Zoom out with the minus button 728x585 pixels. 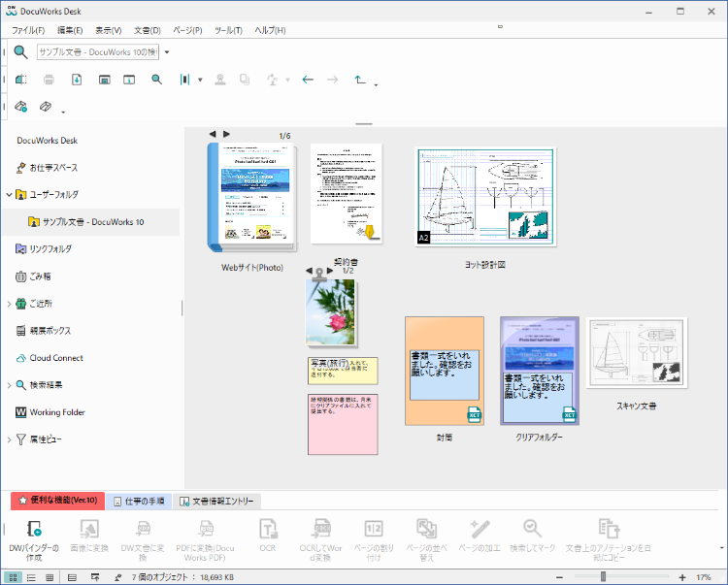(x=559, y=577)
